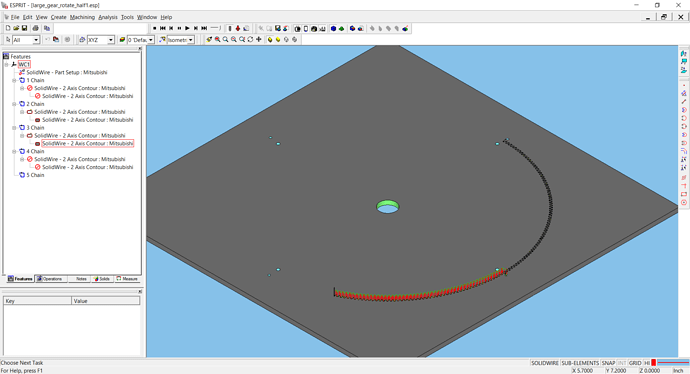This screenshot has width=690, height=374.
Task: Open the Machining menu
Action: [82, 17]
